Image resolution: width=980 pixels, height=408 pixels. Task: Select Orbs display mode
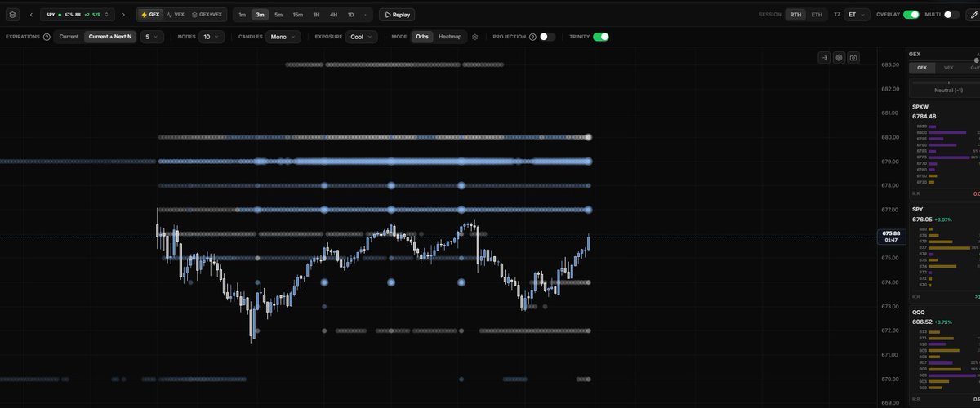coord(422,37)
